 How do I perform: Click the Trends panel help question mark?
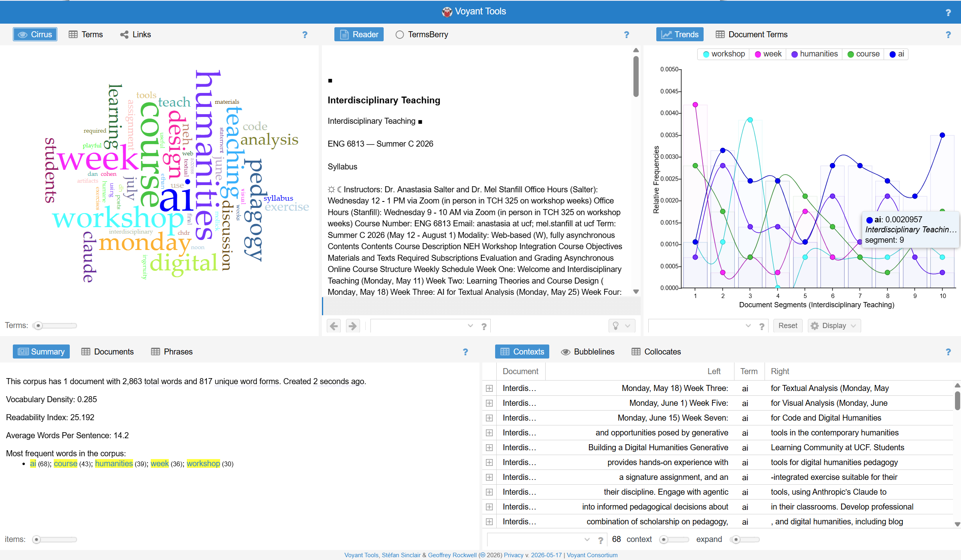click(x=948, y=35)
